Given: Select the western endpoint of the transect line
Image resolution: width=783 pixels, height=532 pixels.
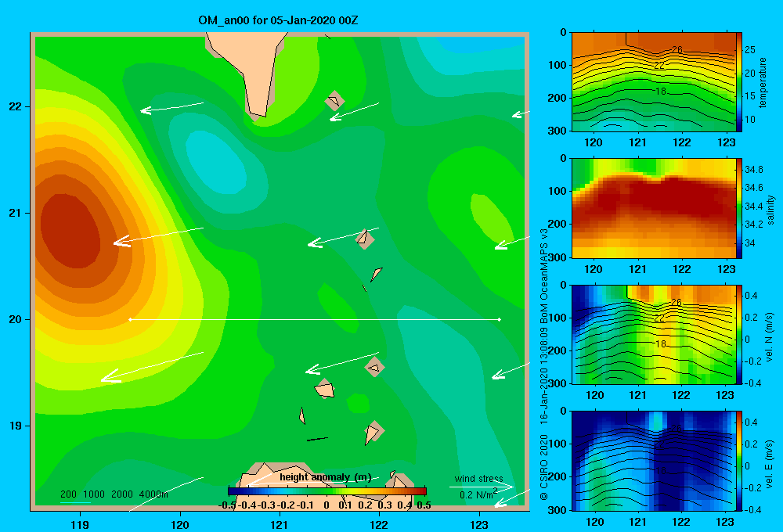Looking at the screenshot, I should (130, 319).
